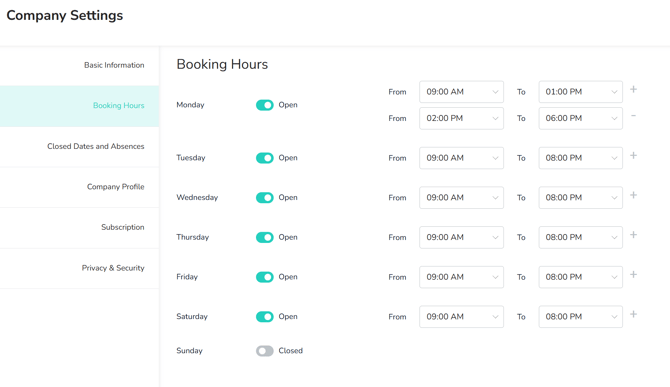Add a time slot for Thursday
This screenshot has height=387, width=670.
click(x=633, y=235)
